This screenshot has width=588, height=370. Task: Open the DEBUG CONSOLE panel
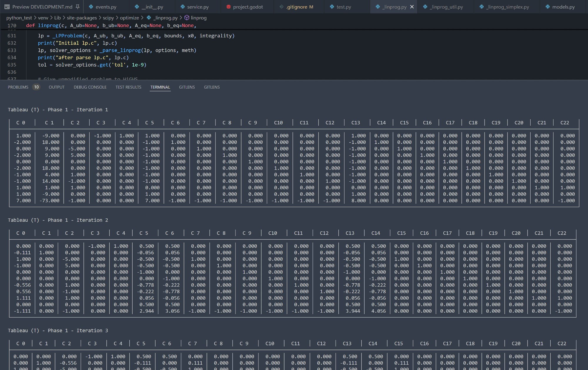(x=90, y=87)
